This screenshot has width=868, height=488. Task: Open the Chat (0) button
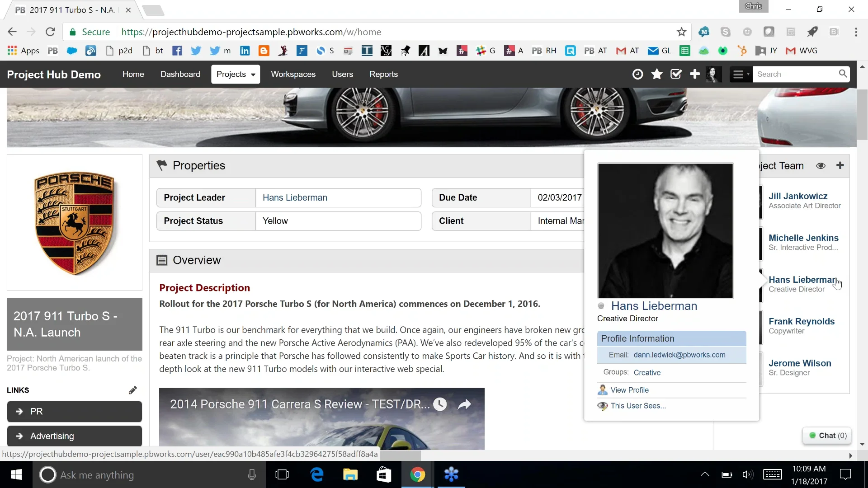[827, 436]
